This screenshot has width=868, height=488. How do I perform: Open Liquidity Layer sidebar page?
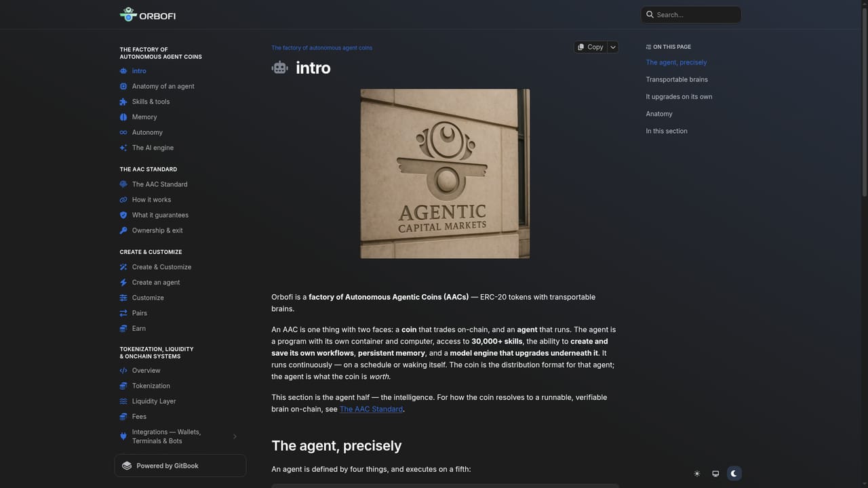[x=154, y=401]
